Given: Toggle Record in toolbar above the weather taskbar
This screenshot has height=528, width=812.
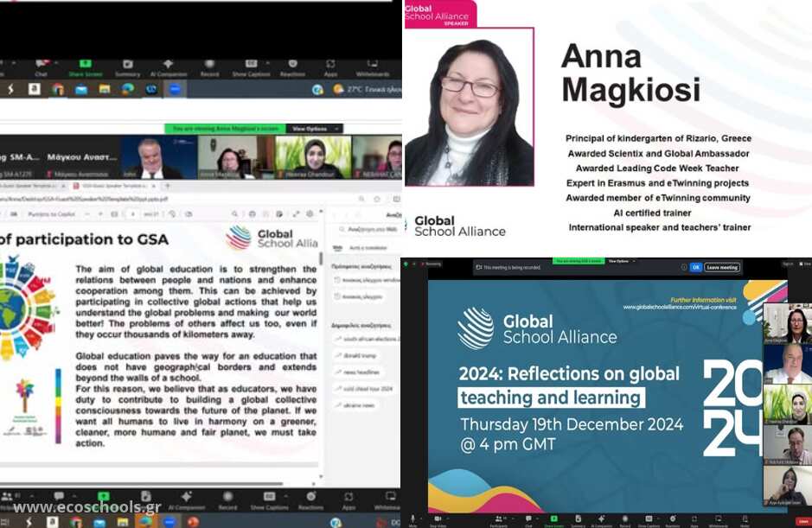Looking at the screenshot, I should coord(209,67).
